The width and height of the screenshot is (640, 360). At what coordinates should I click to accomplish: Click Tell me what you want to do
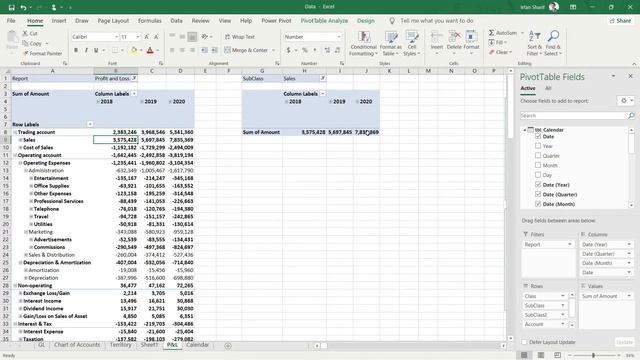coord(436,20)
